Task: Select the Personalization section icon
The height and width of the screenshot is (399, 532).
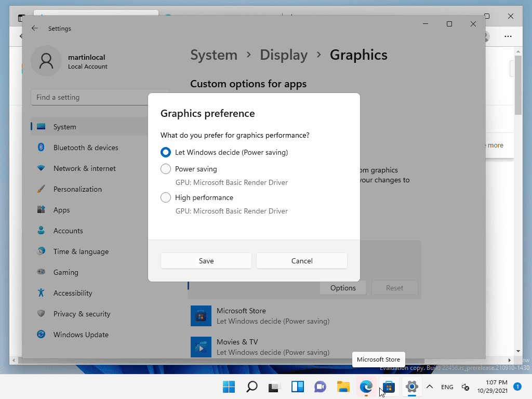Action: click(41, 189)
